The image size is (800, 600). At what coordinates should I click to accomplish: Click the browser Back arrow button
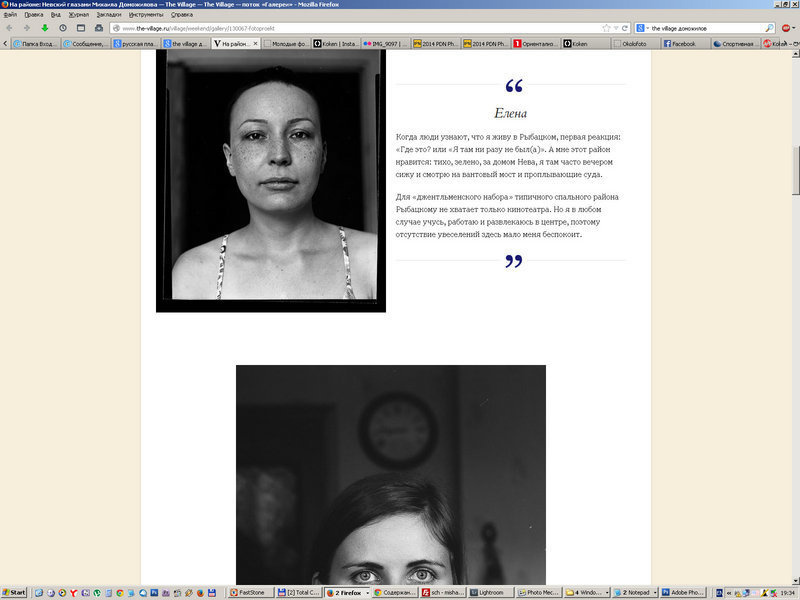pos(10,28)
